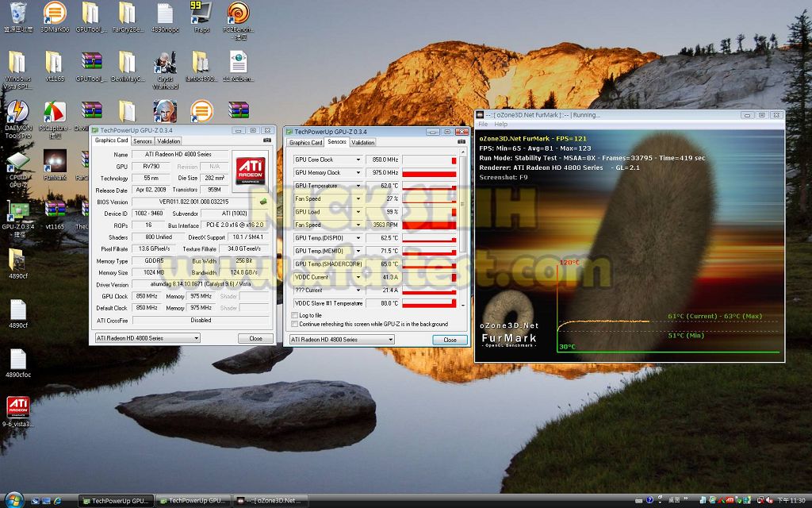
Task: Click the camera screenshot icon in the Sensors window
Action: [463, 143]
